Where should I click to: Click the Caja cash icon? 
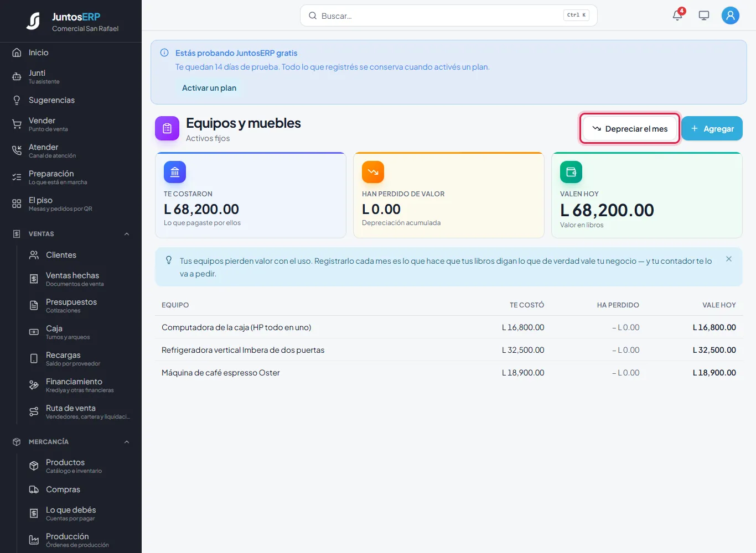click(34, 332)
